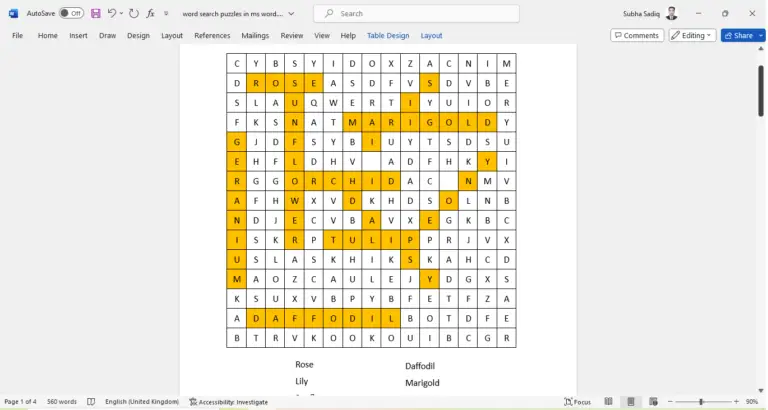Image resolution: width=768 pixels, height=410 pixels.
Task: Click the search magnifier icon
Action: click(330, 13)
